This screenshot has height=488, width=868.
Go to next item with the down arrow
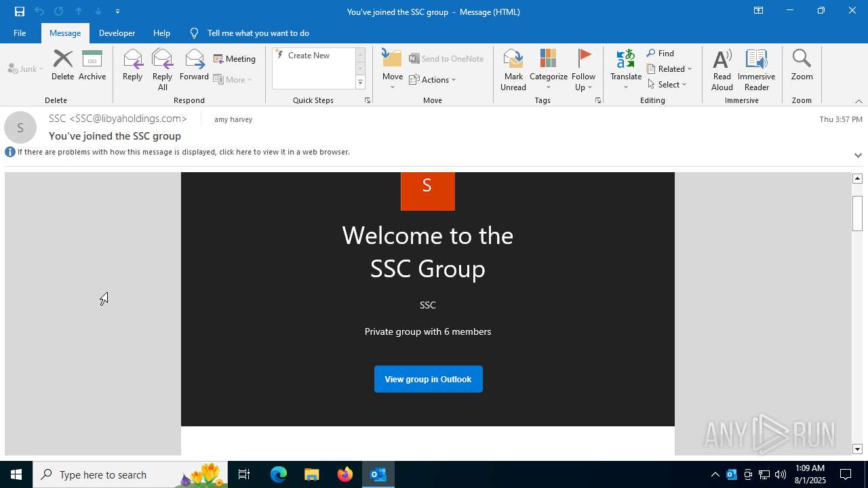tap(98, 12)
